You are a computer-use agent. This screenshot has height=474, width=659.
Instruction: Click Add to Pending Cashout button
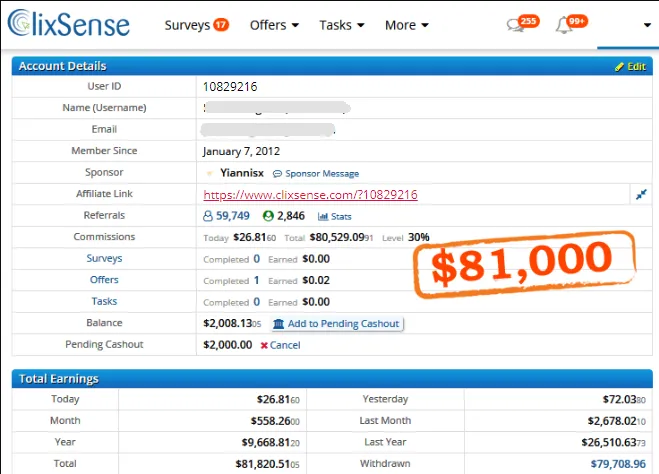click(337, 324)
